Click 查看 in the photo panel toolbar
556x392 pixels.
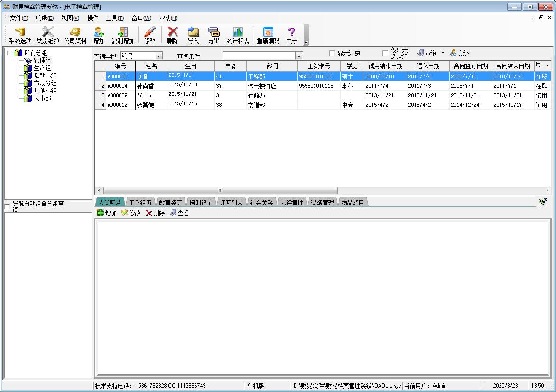179,213
